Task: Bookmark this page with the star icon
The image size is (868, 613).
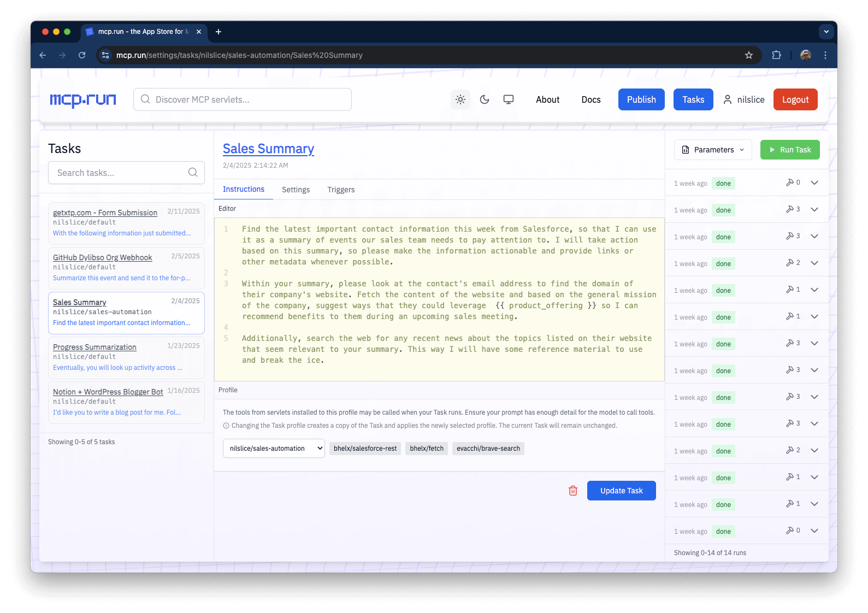Action: pyautogui.click(x=748, y=55)
